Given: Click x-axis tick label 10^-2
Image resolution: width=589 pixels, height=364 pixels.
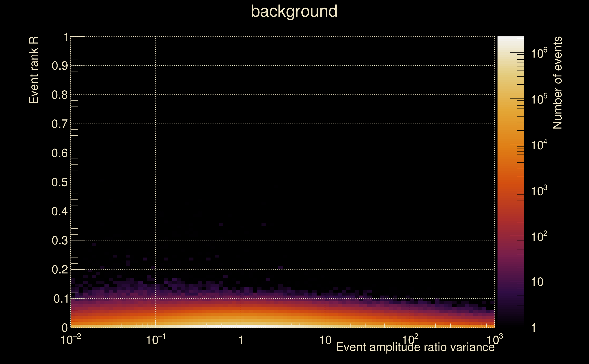Looking at the screenshot, I should (x=70, y=340).
